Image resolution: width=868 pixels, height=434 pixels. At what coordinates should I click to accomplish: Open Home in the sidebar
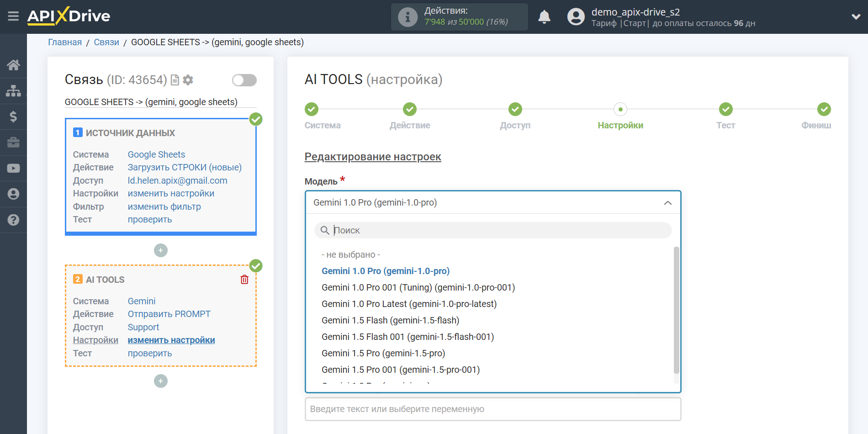(13, 65)
